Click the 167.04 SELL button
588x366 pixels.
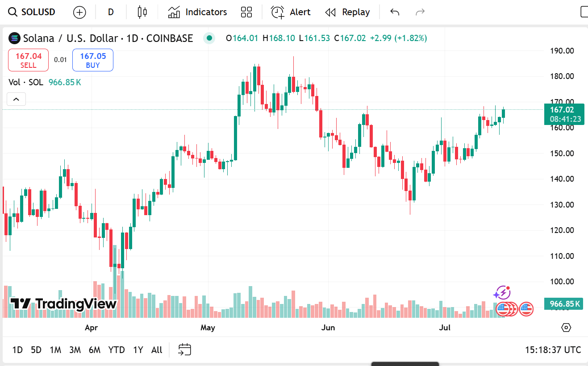(28, 60)
